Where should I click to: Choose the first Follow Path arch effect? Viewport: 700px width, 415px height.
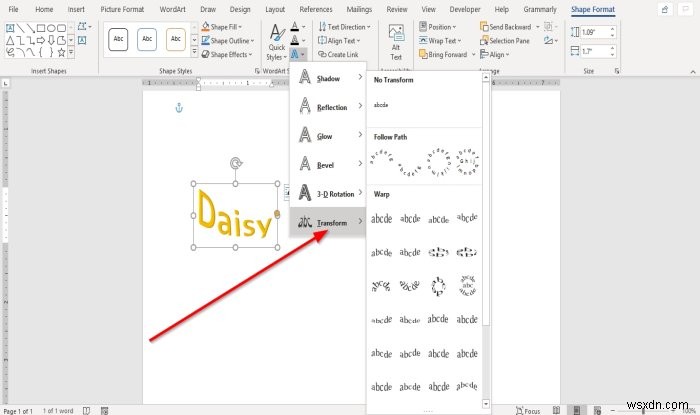pyautogui.click(x=381, y=158)
